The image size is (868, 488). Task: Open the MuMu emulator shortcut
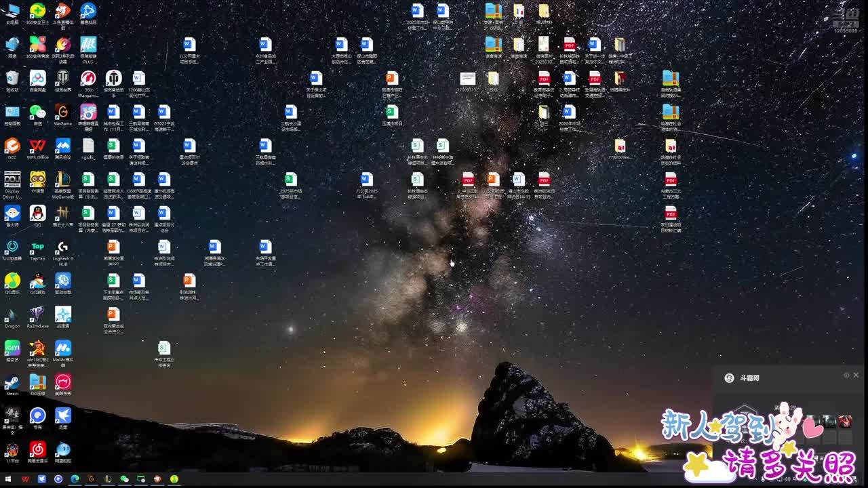[63, 349]
